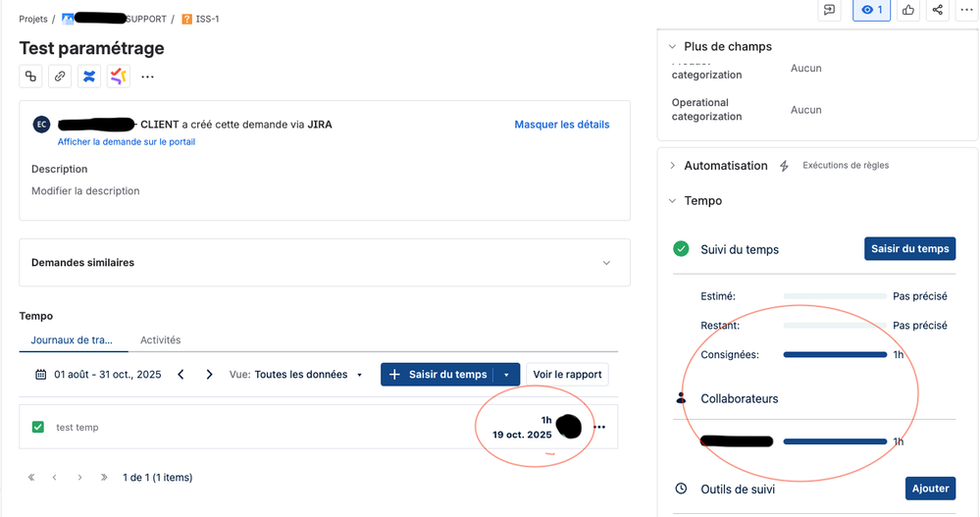This screenshot has width=980, height=517.
Task: Open the Confluence page link icon
Action: pos(89,76)
